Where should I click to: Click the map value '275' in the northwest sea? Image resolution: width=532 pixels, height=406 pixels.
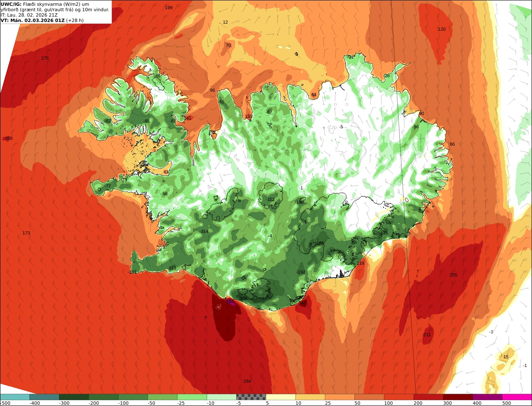click(45, 58)
